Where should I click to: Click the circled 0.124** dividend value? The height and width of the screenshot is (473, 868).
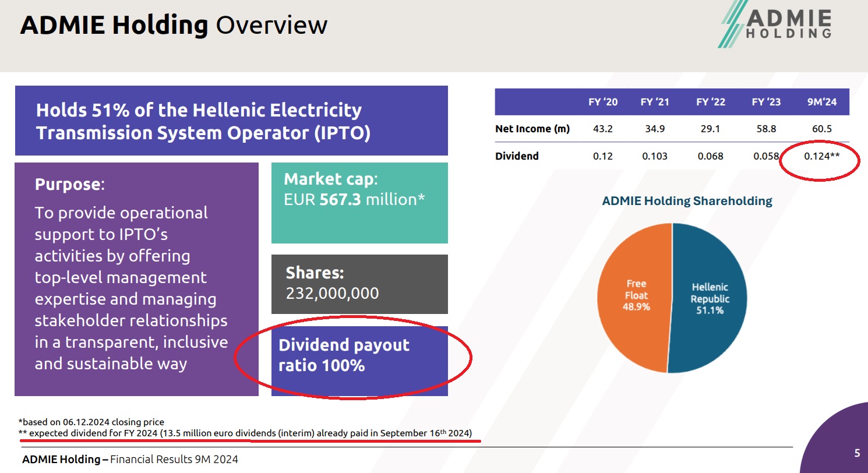pos(820,156)
